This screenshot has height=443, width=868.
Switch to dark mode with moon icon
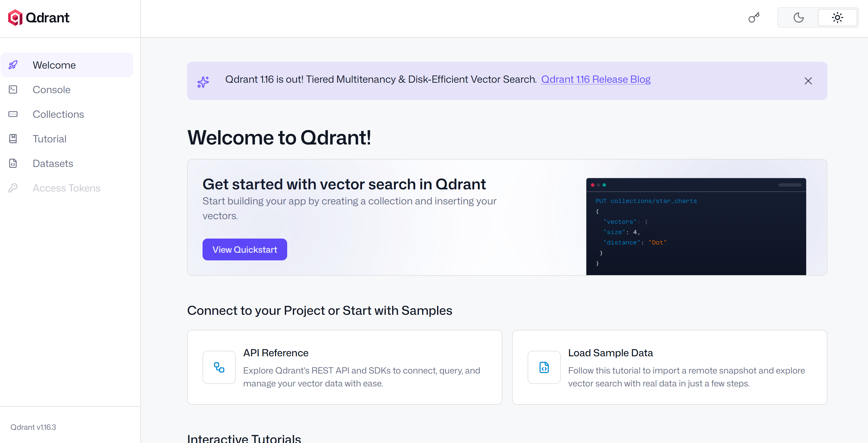tap(798, 18)
